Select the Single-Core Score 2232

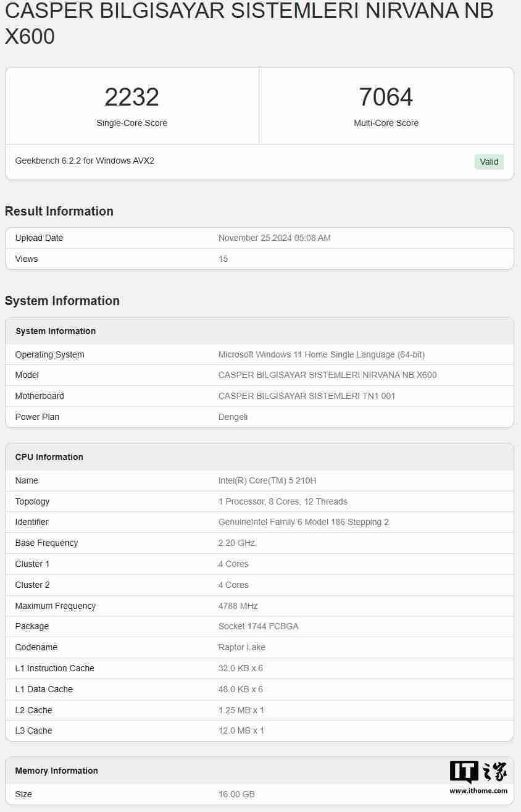pos(131,96)
